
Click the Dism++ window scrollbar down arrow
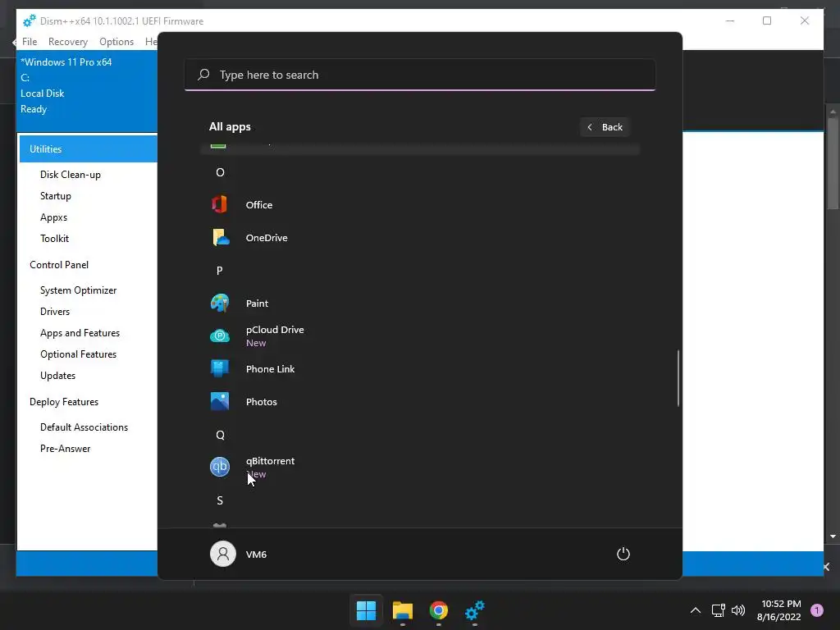pyautogui.click(x=833, y=536)
